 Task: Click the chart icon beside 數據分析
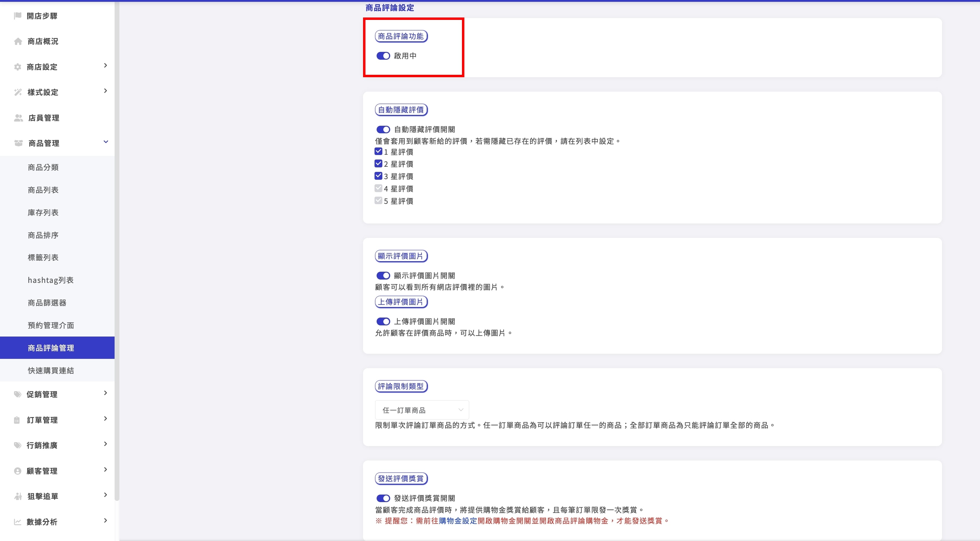click(17, 522)
